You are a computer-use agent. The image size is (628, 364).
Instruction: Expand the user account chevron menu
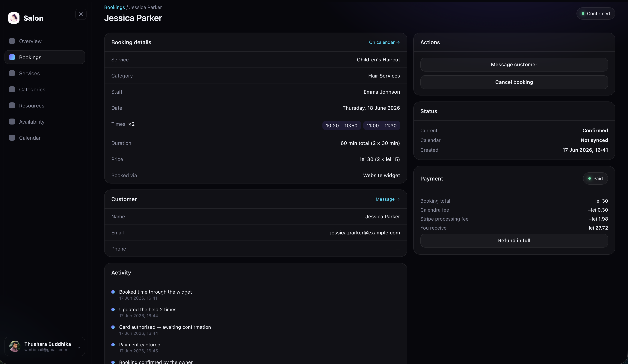(79, 348)
